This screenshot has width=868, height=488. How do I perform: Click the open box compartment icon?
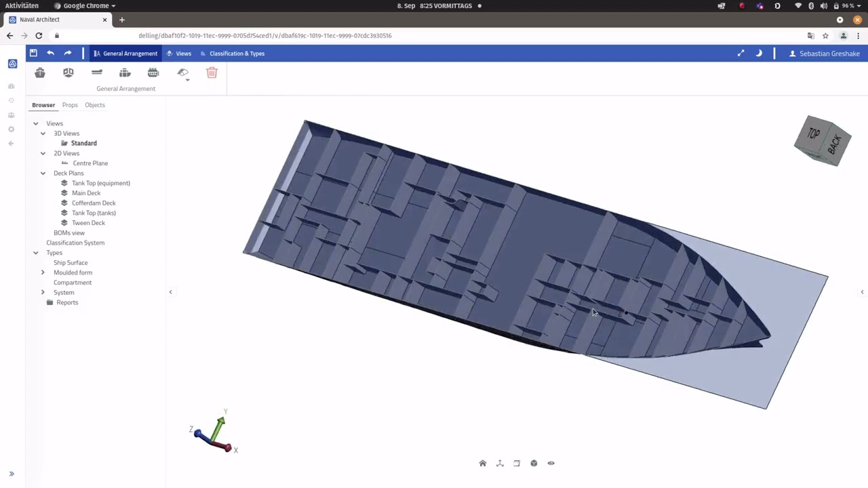pos(68,73)
